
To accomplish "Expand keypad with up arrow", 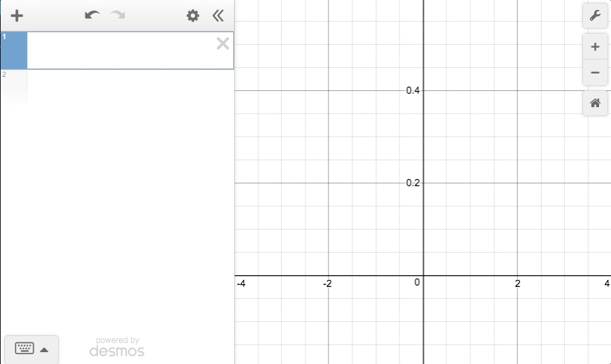I will point(44,349).
